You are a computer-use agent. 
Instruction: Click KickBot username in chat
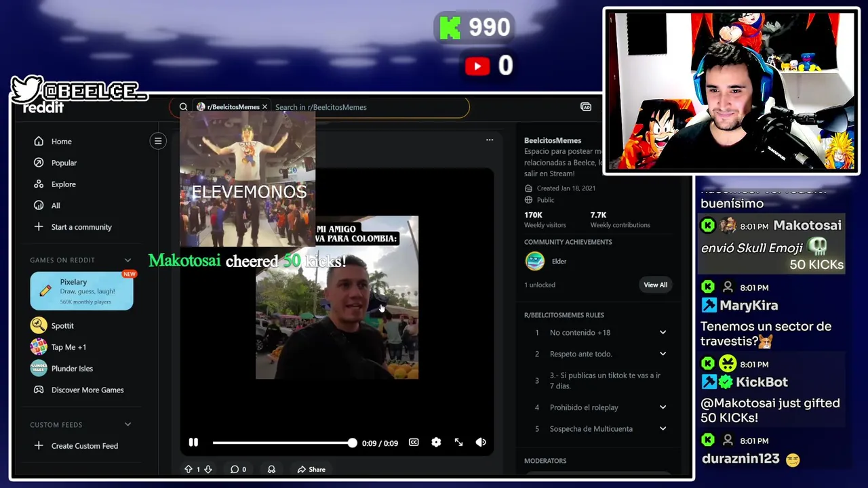761,382
